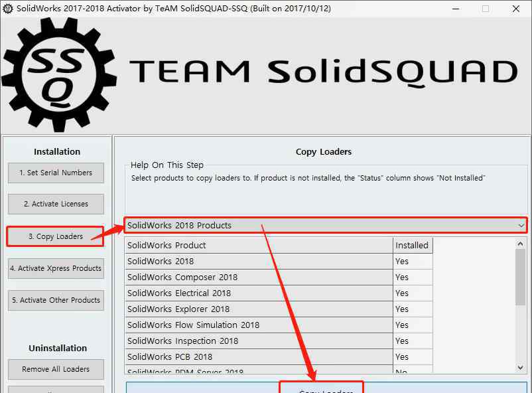The width and height of the screenshot is (532, 393).
Task: Click Yes status for SolidWorks Explorer 2018
Action: pos(413,309)
